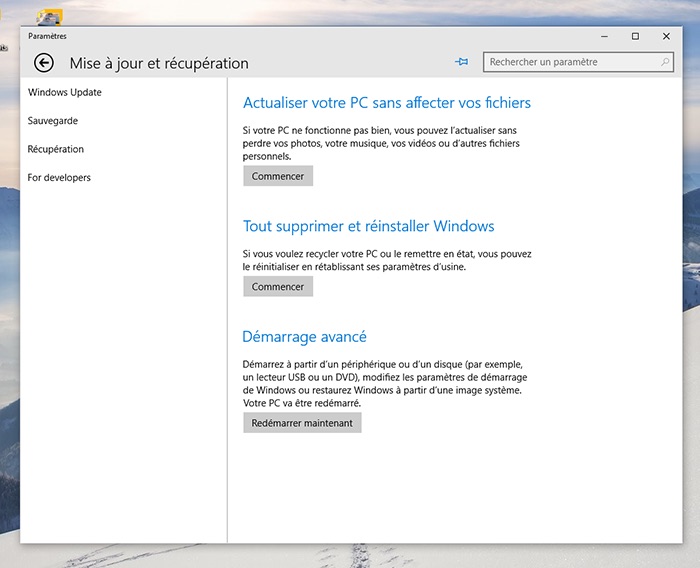Click the heading "Actualiser votre PC sans affecter vos fichiers"

[387, 103]
